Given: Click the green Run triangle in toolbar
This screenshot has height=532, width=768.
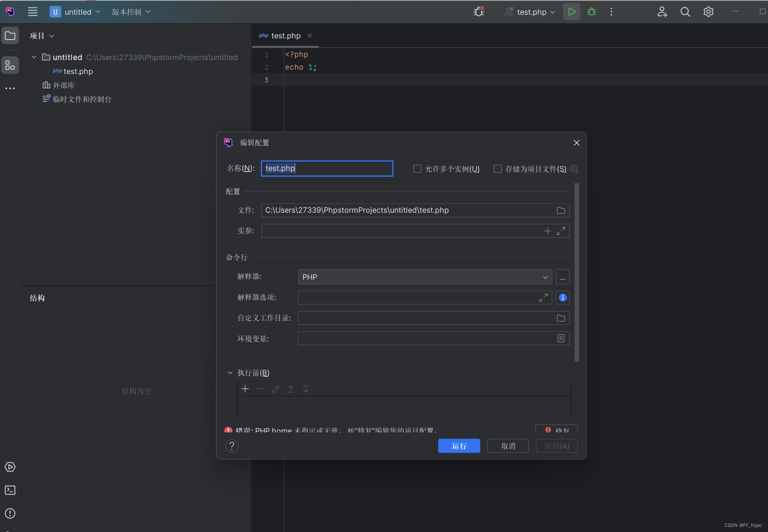Looking at the screenshot, I should coord(571,12).
